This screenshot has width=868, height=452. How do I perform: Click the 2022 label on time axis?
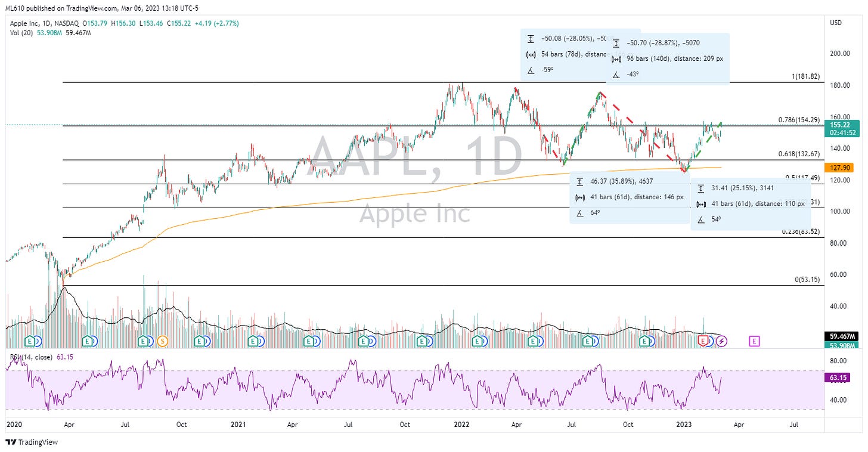click(x=461, y=425)
